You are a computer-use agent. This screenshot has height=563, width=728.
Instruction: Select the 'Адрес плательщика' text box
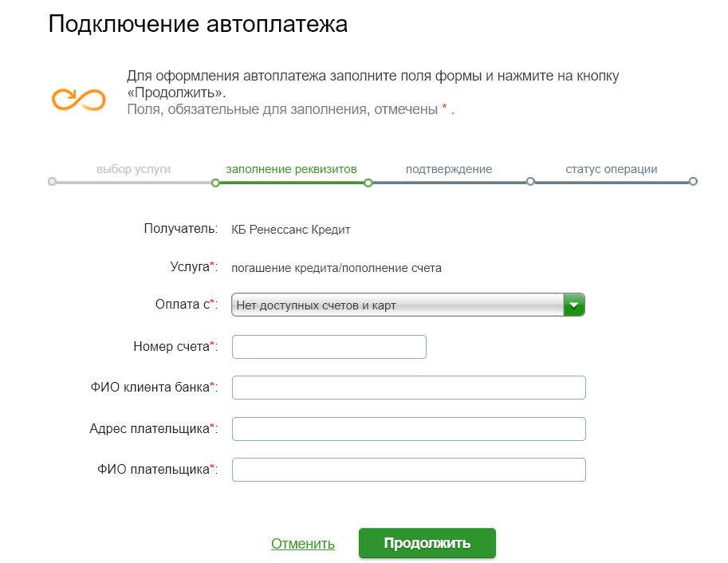click(x=408, y=429)
